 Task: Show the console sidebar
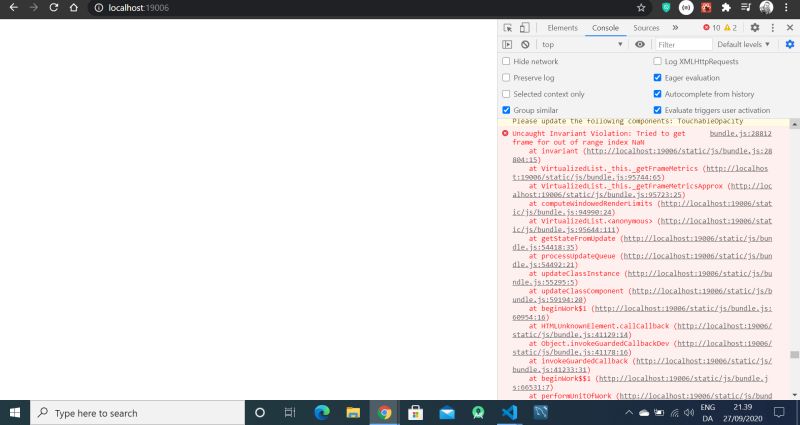click(507, 44)
